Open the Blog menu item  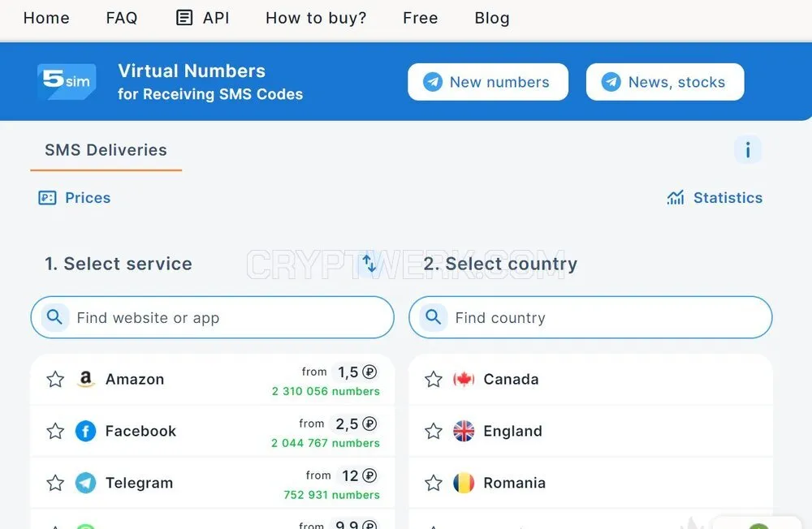(x=492, y=18)
